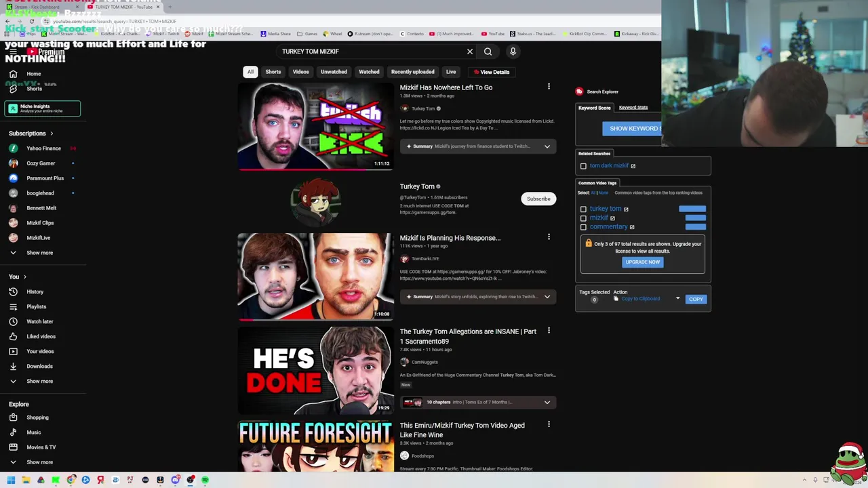Open Windows Start menu

click(11, 480)
